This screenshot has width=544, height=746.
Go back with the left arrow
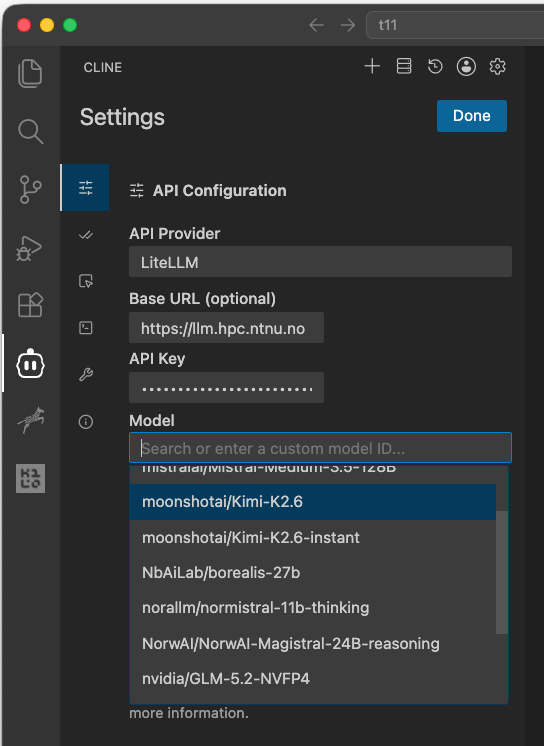[316, 25]
